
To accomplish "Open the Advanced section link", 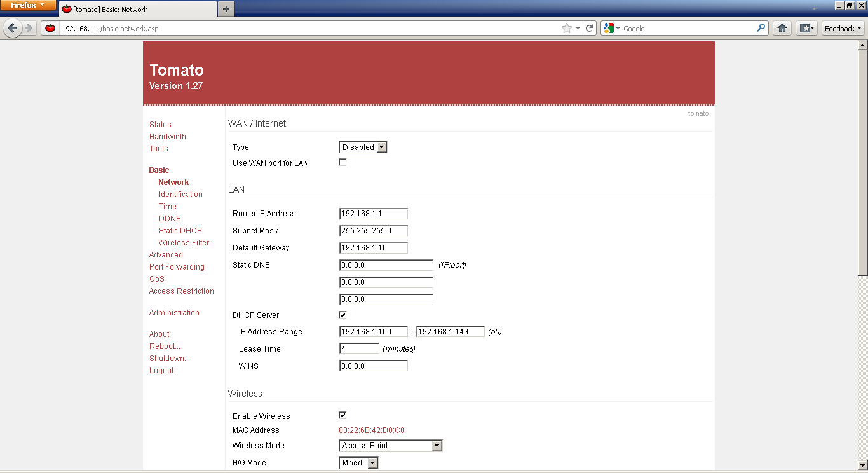I will [166, 255].
